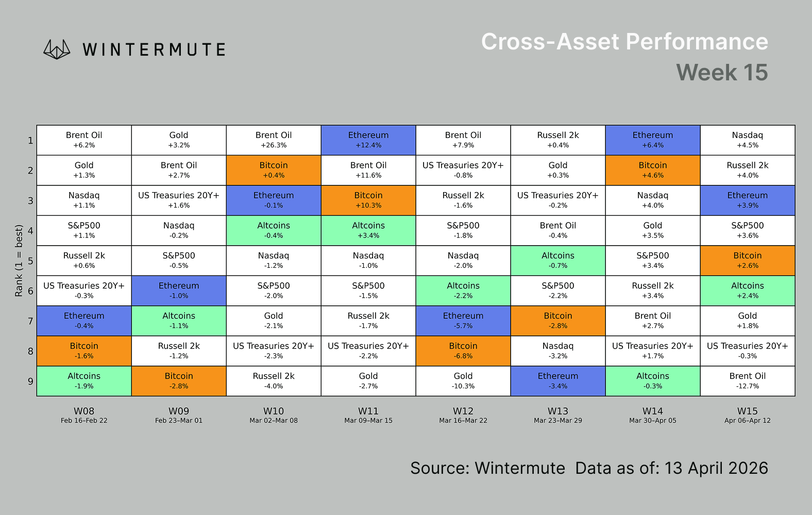
Task: Click the blue Ethereum +12.4% cell
Action: click(x=368, y=140)
